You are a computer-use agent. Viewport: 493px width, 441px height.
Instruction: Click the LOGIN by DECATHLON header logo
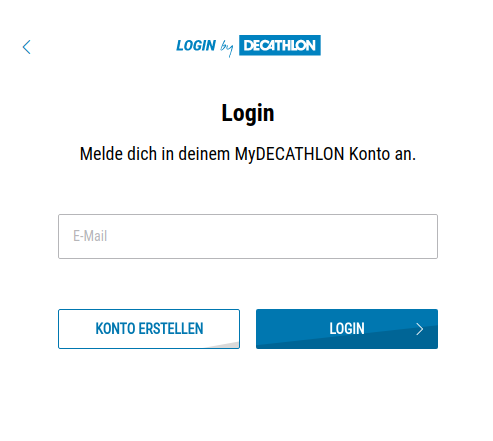point(248,46)
